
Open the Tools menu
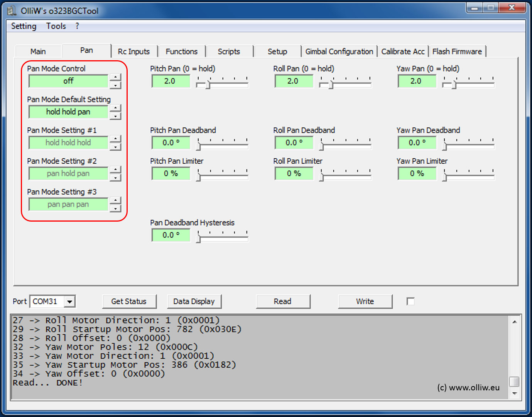tap(56, 26)
